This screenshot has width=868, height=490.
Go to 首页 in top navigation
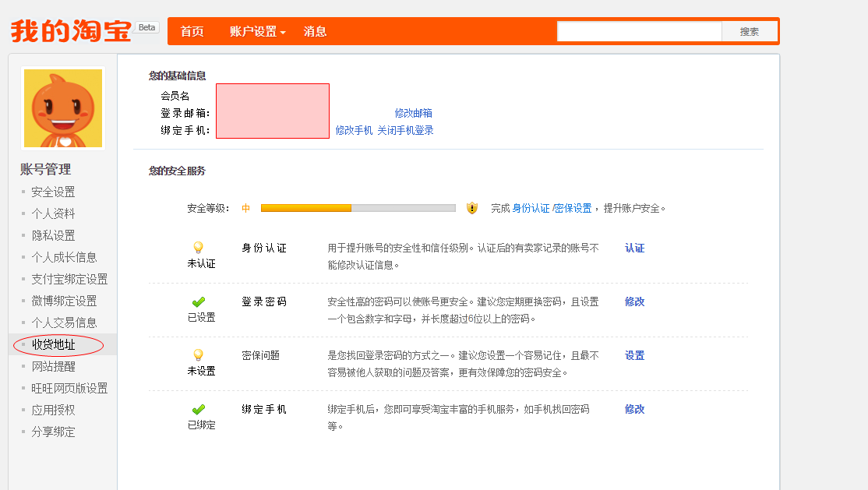(192, 32)
